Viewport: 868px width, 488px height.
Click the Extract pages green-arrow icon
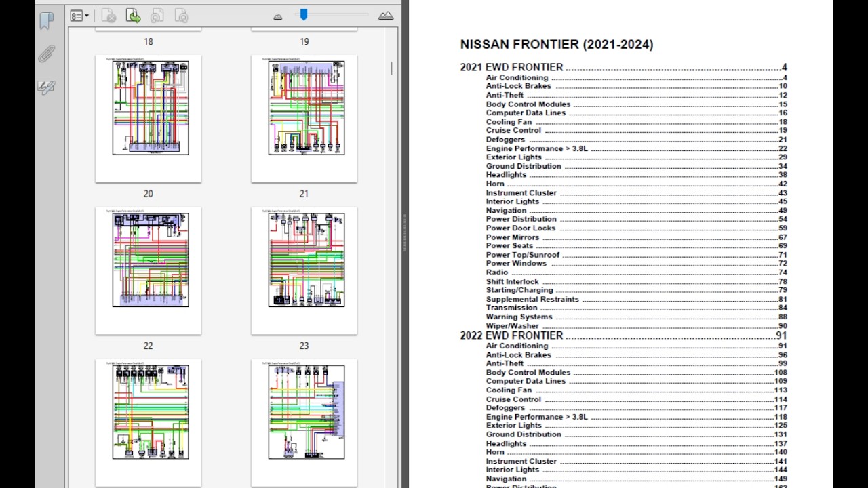(133, 16)
